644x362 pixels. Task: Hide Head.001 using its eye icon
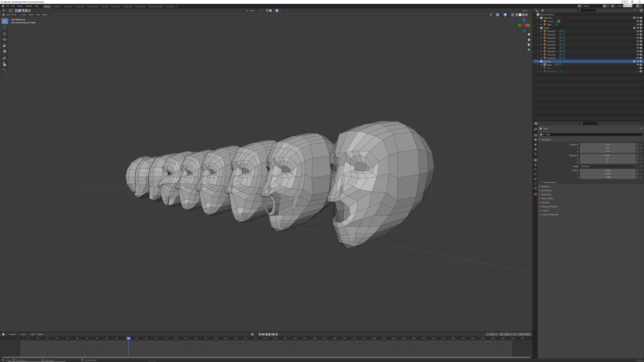637,31
